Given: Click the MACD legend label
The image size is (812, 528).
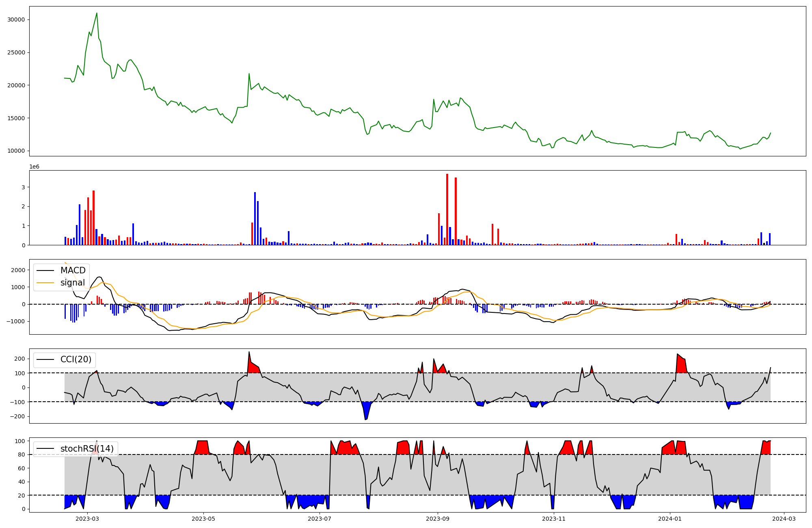Looking at the screenshot, I should pyautogui.click(x=73, y=270).
